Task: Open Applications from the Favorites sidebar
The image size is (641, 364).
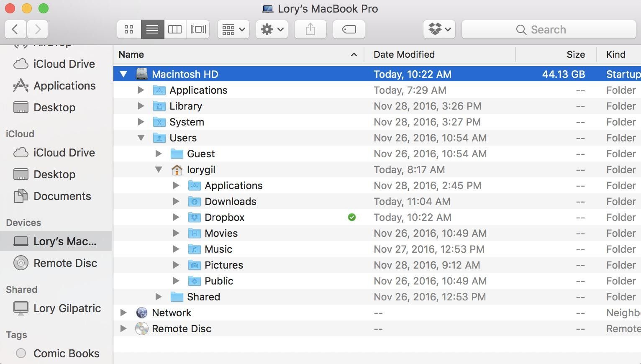Action: (x=64, y=86)
